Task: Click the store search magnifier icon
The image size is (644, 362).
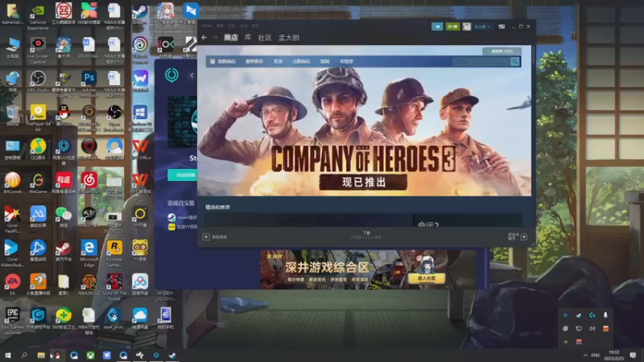Action: [x=514, y=62]
